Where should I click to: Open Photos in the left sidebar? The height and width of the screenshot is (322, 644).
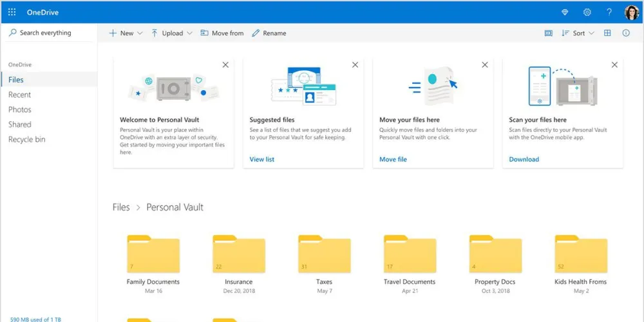[20, 109]
